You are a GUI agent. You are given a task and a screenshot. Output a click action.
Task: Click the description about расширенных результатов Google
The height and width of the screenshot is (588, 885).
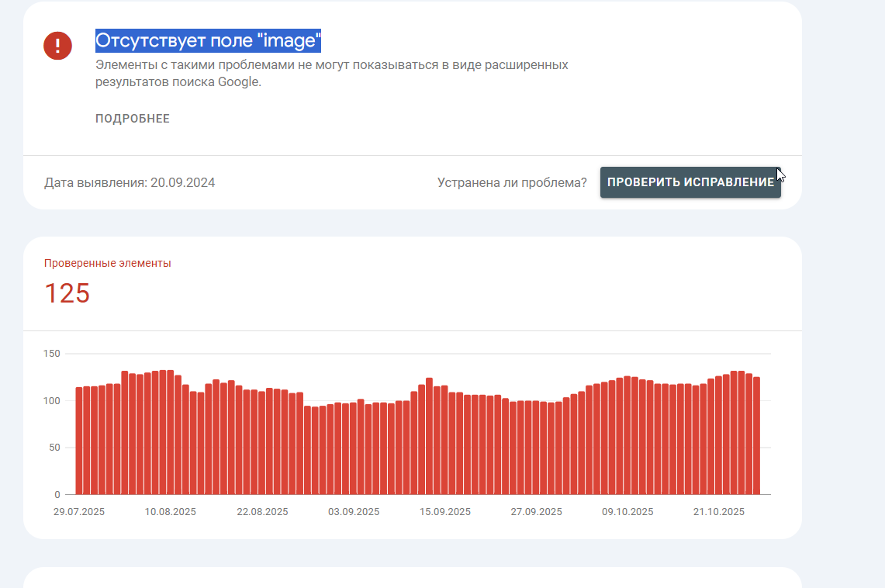tap(332, 74)
